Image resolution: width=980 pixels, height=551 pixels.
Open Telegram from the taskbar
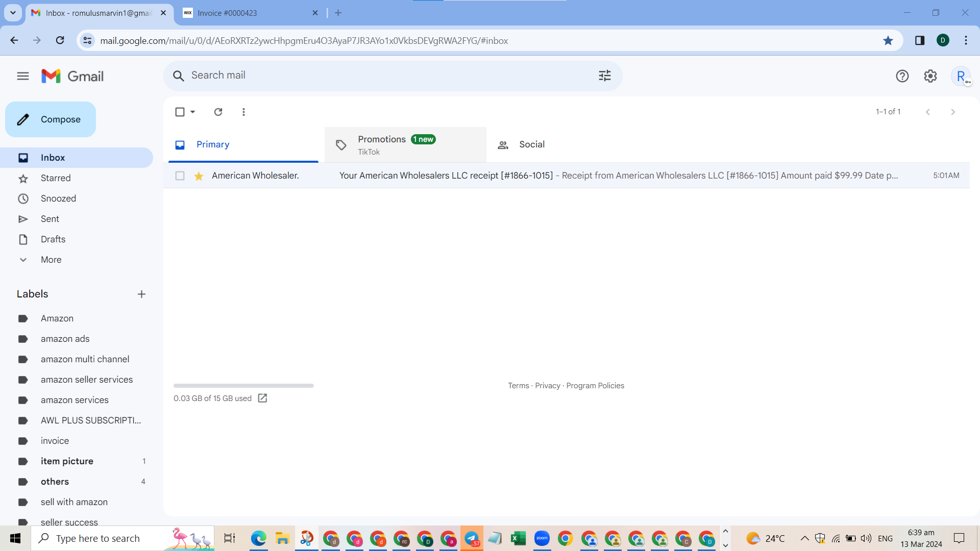472,538
